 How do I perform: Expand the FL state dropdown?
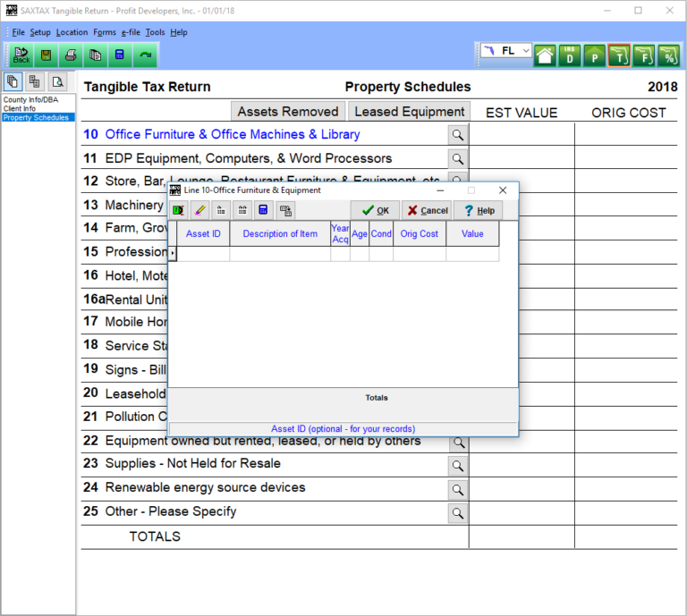click(x=525, y=51)
